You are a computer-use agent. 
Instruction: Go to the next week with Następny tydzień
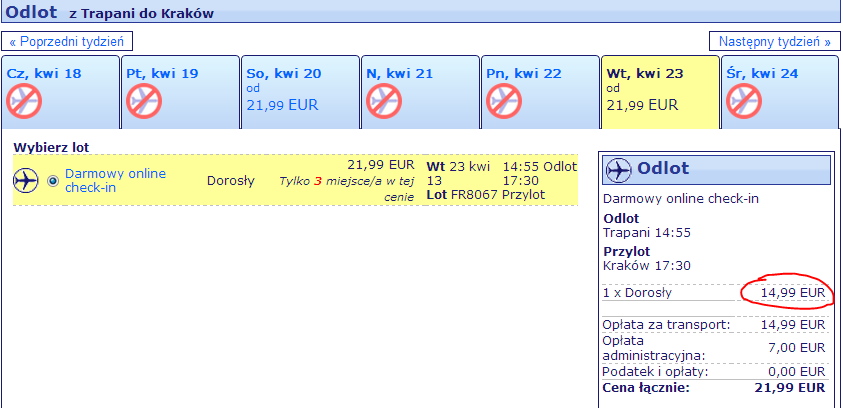[x=775, y=41]
